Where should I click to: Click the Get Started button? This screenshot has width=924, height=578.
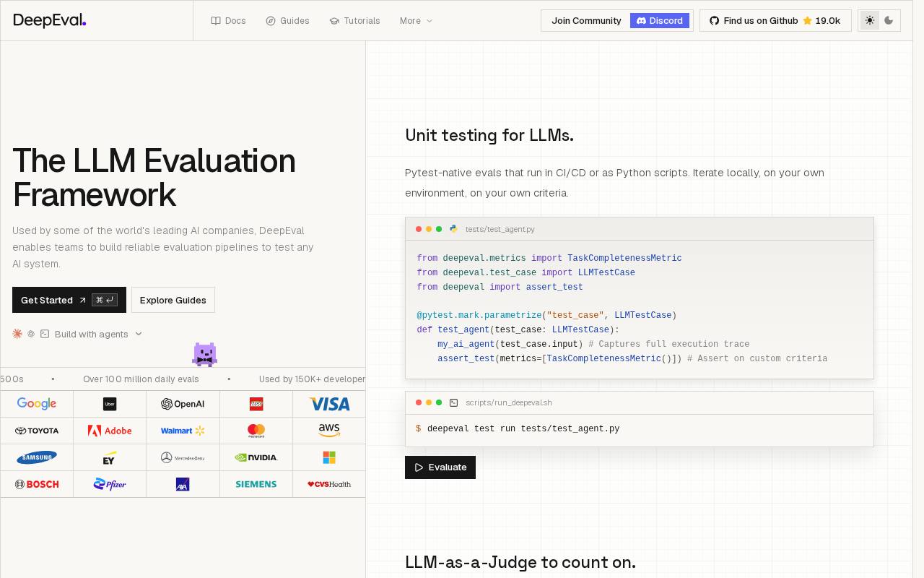[x=69, y=300]
